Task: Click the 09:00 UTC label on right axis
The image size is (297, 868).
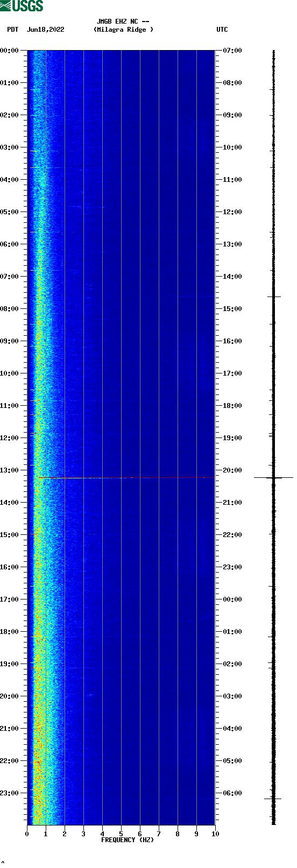Action: 232,115
